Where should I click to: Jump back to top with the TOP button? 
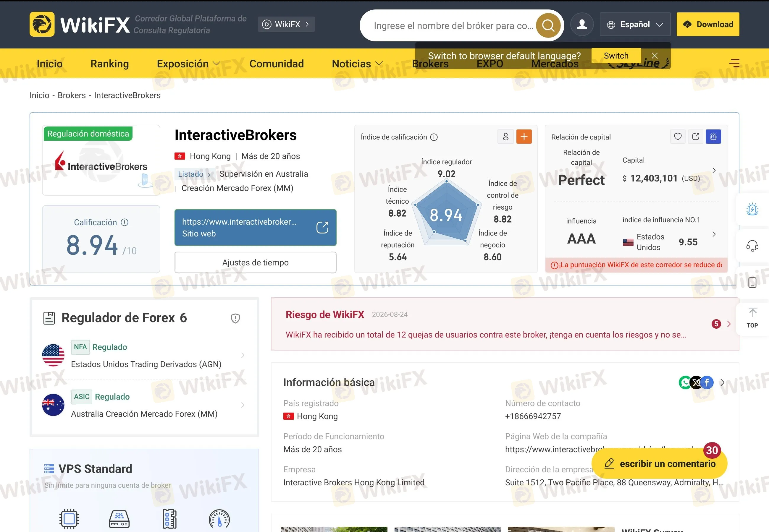(752, 318)
